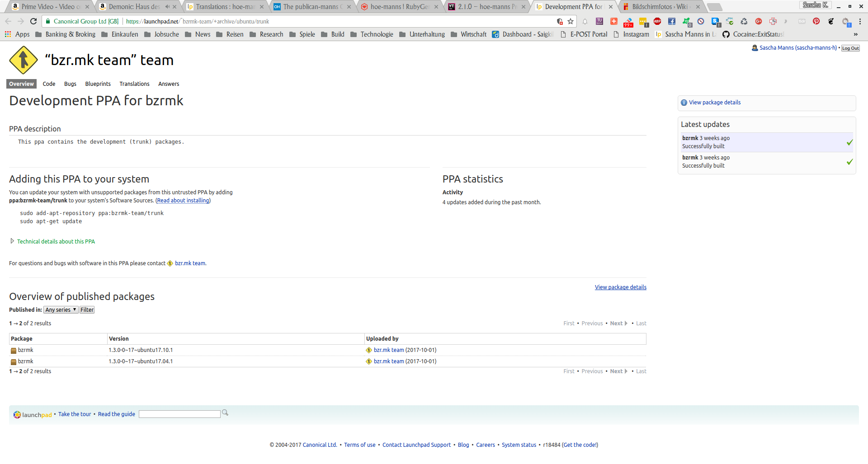Click the purple TU extension icon
Image resolution: width=868 pixels, height=464 pixels.
(x=599, y=21)
